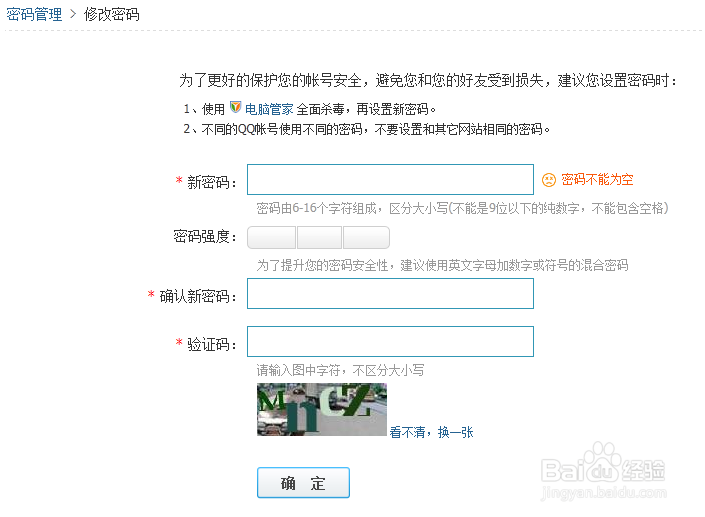Screen dimensions: 705x517
Task: Focus the 确认新密码 input field
Action: (390, 294)
